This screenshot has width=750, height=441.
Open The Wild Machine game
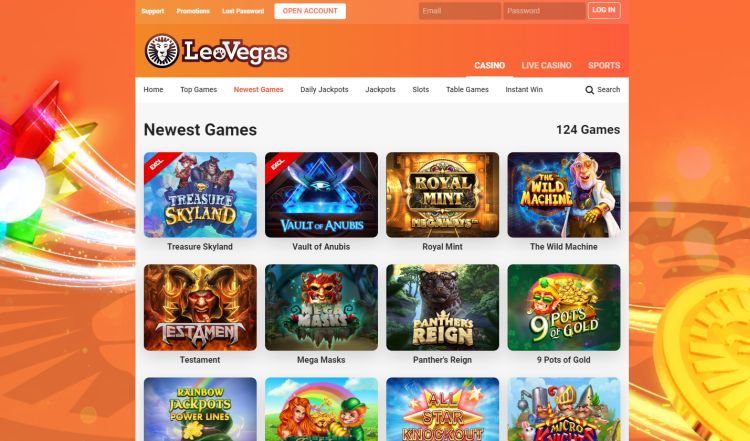[564, 195]
